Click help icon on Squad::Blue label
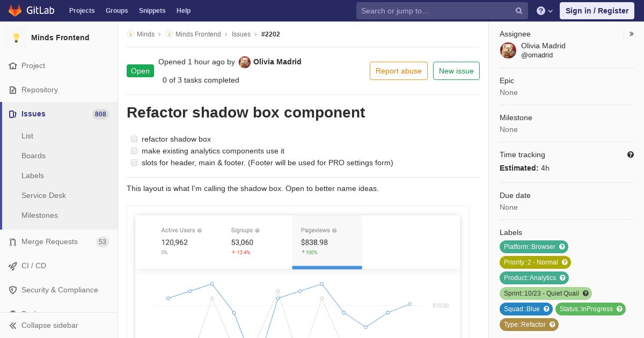The width and height of the screenshot is (644, 338). click(x=547, y=309)
